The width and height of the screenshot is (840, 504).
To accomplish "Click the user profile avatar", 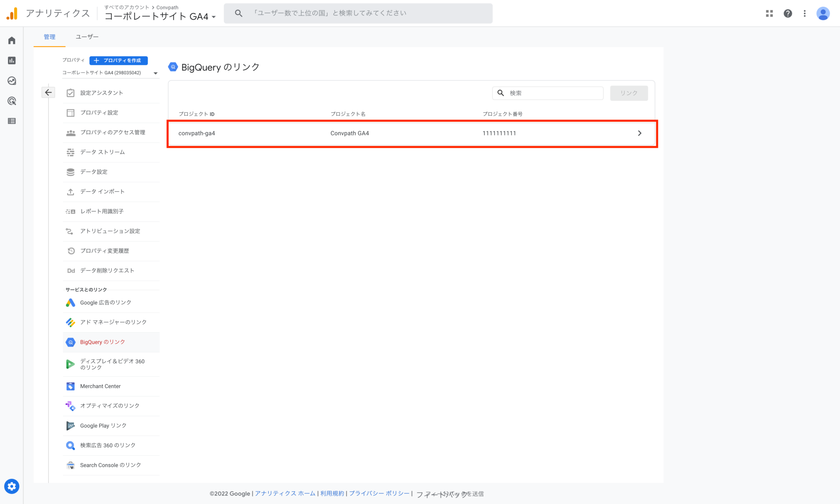I will coord(823,13).
